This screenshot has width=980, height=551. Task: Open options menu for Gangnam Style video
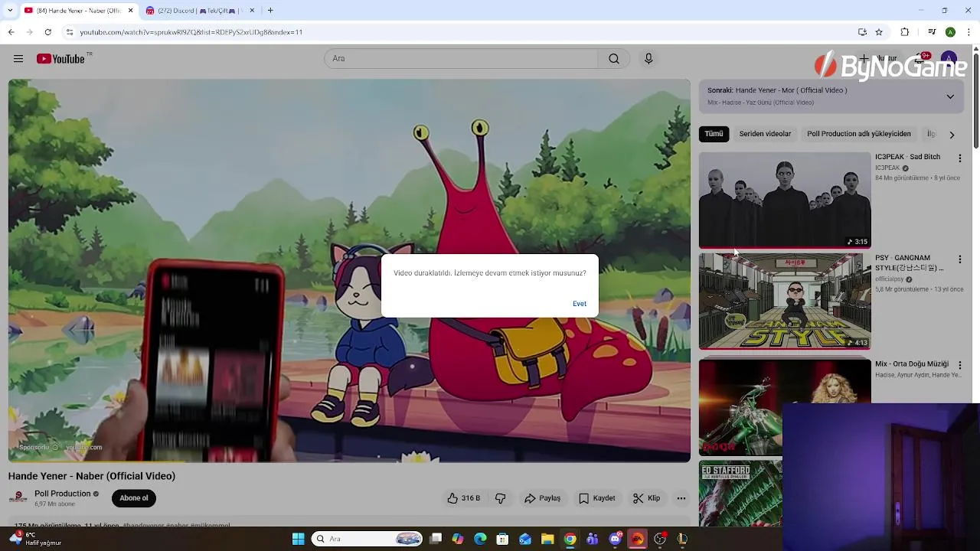(960, 260)
